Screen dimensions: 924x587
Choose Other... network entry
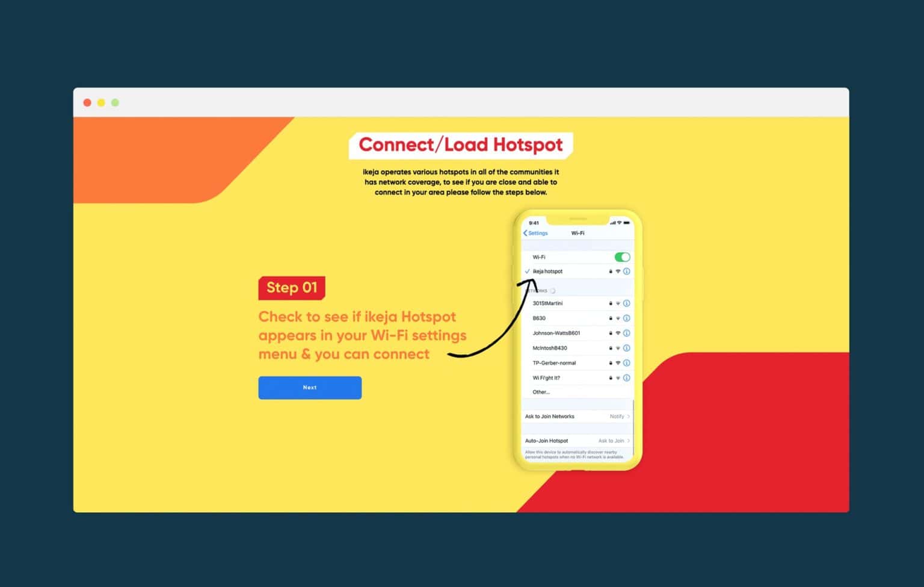[541, 392]
